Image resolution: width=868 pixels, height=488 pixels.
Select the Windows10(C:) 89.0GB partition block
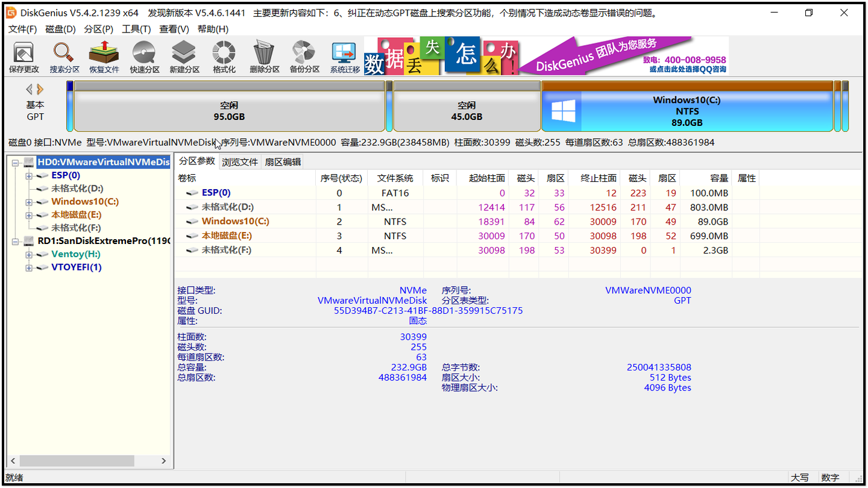pyautogui.click(x=687, y=106)
